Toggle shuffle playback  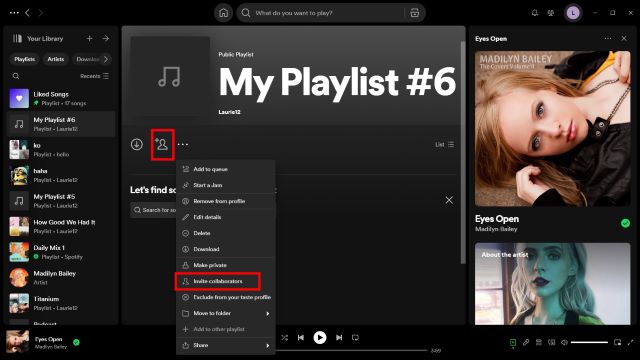click(284, 338)
